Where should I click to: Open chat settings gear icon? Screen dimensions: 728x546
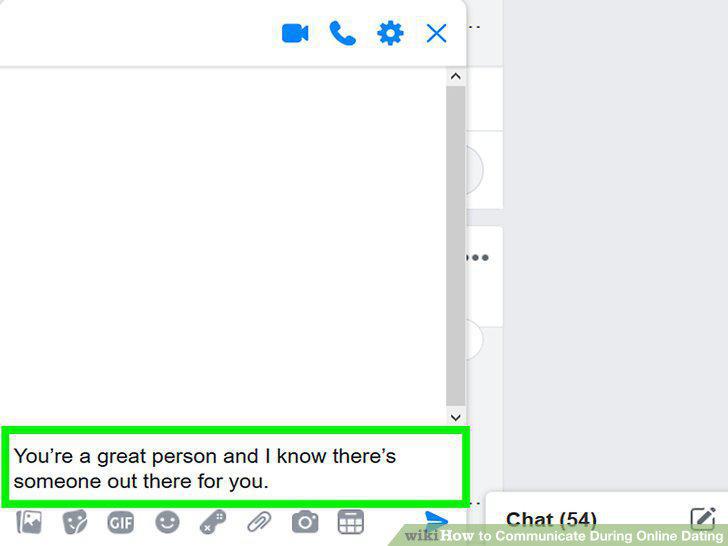click(390, 33)
